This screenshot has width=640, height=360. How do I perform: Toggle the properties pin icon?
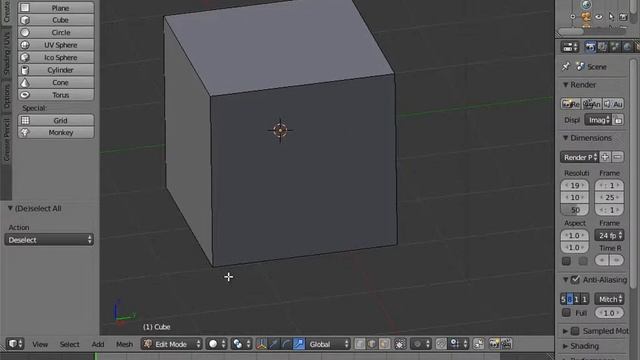tap(566, 67)
